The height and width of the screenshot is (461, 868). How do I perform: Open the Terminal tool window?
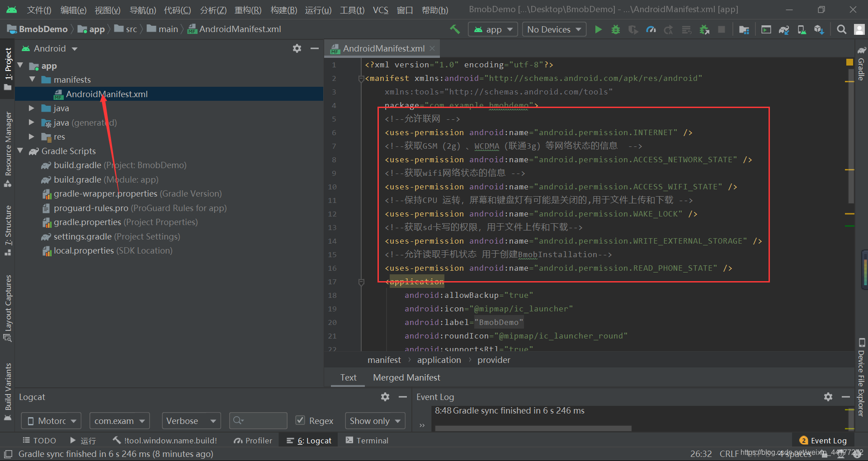pos(367,440)
